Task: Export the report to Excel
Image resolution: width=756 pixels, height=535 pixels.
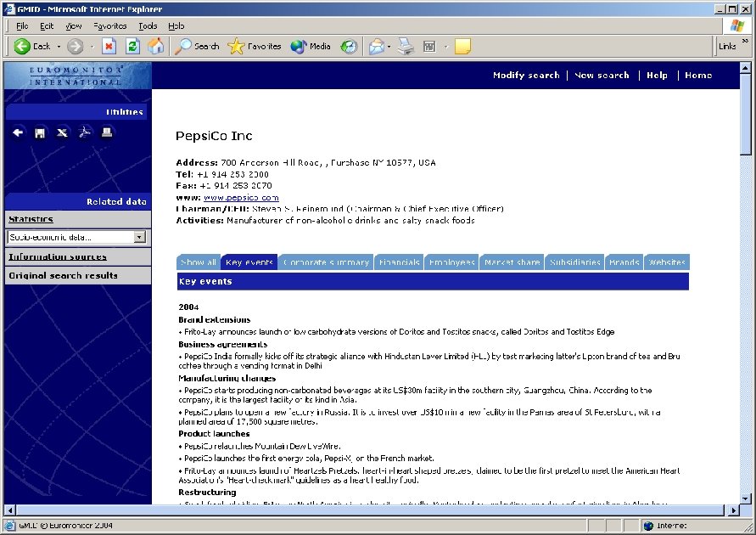Action: tap(60, 132)
